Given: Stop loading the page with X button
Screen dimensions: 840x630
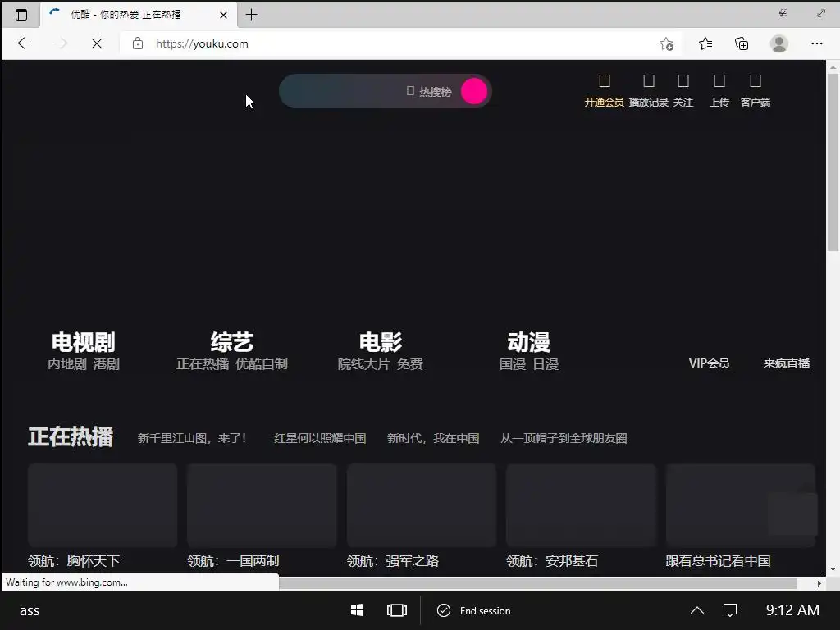Looking at the screenshot, I should tap(97, 43).
